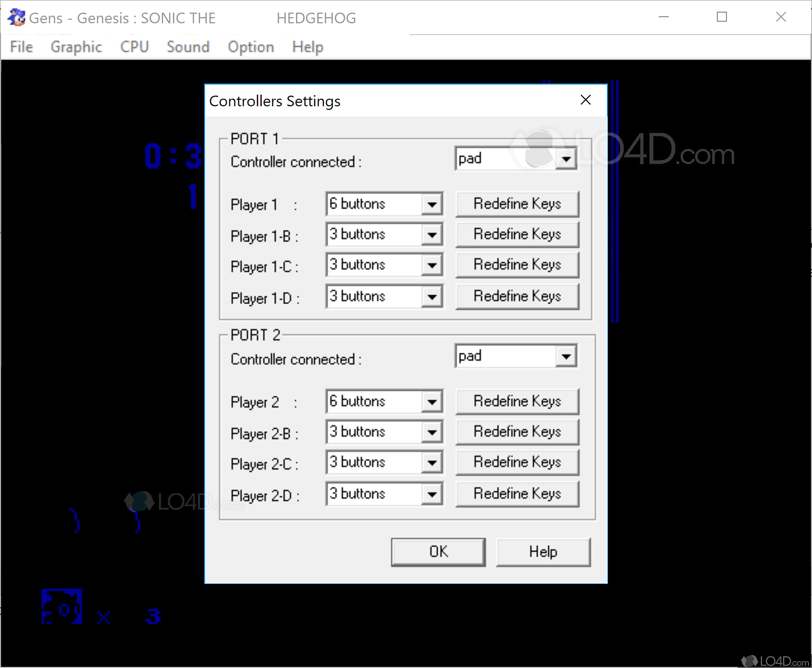Open the Player 1 buttons dropdown

tap(431, 204)
